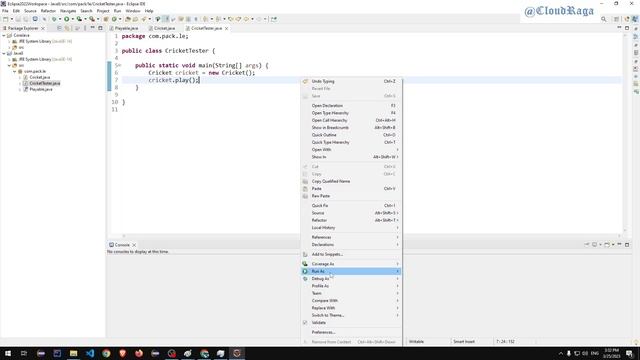Viewport: 640px width, 360px height.
Task: Open the Project menu
Action: pyautogui.click(x=103, y=11)
